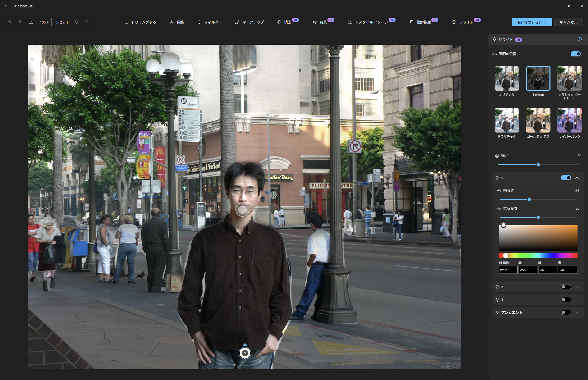Image resolution: width=588 pixels, height=380 pixels.
Task: Click the zoom in magnifier icon
Action: [10, 22]
